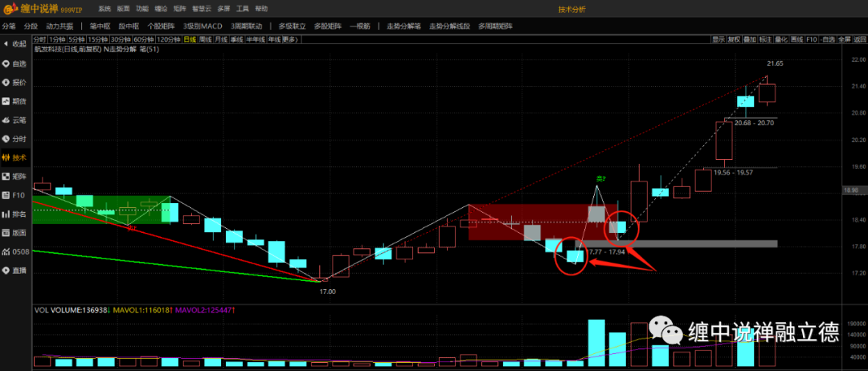Switch to the 5分钟 period tab
868x371 pixels.
(77, 39)
